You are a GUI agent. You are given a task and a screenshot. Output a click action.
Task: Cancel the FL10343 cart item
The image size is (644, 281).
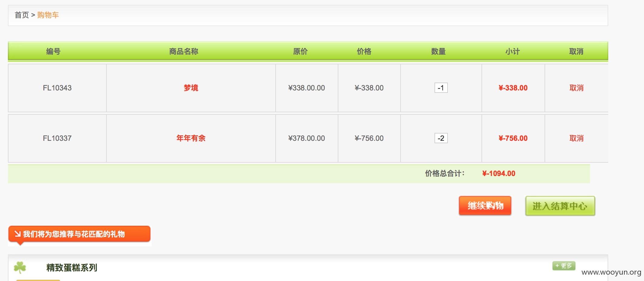576,88
